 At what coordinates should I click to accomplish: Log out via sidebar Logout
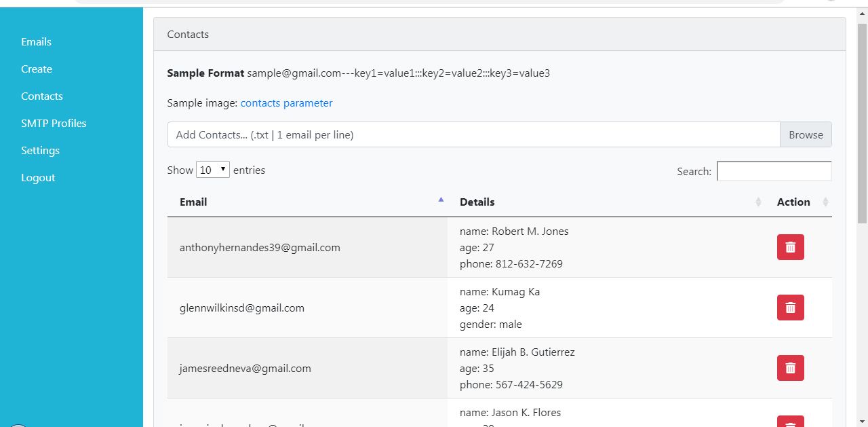click(x=38, y=178)
